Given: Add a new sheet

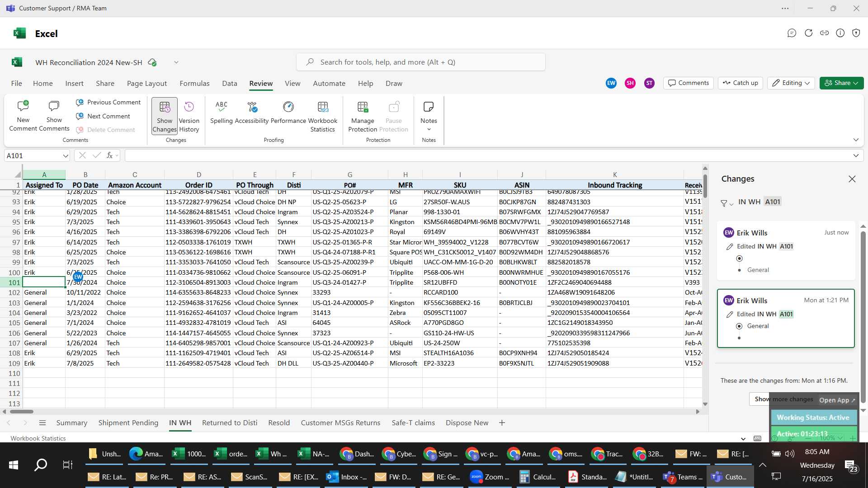Looking at the screenshot, I should 502,423.
